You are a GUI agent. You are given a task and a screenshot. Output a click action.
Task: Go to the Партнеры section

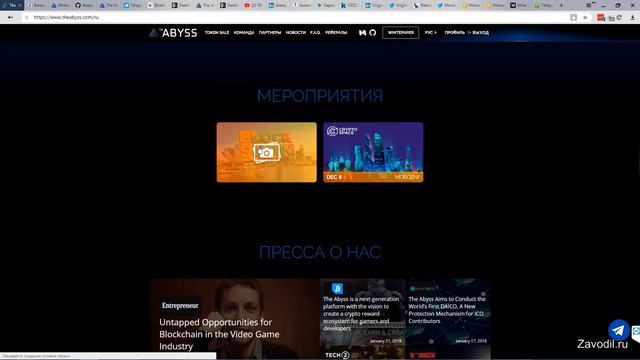point(270,33)
